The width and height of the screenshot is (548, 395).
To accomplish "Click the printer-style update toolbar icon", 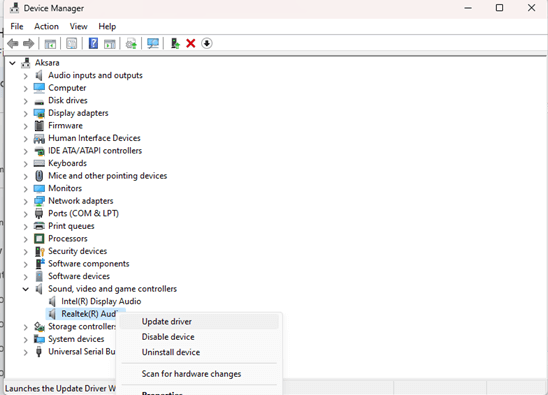I will click(131, 44).
